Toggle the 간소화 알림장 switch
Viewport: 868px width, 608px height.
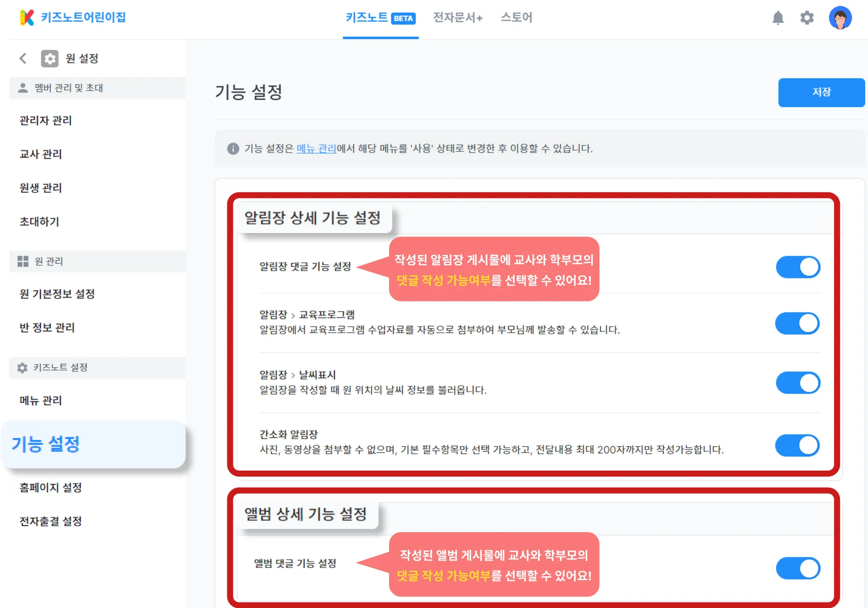coord(798,445)
